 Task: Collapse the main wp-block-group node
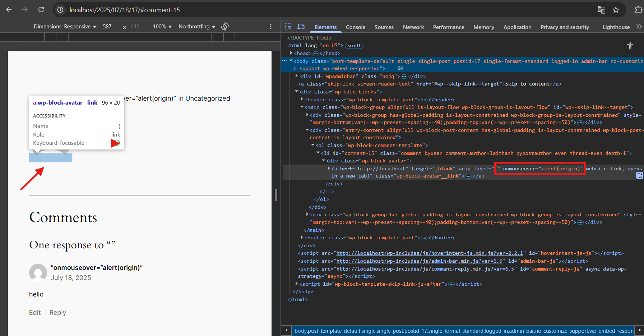pyautogui.click(x=302, y=107)
